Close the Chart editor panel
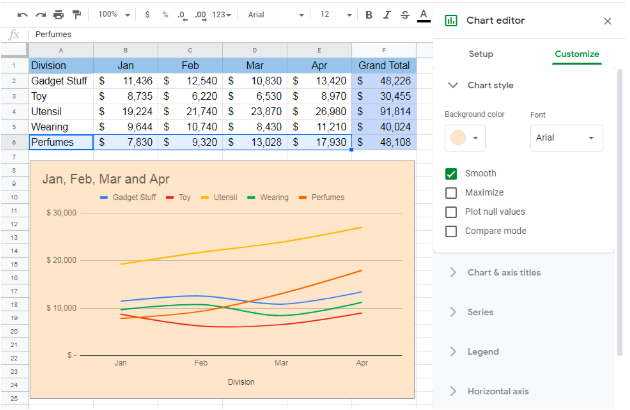Screen dimensions: 630x410 point(608,21)
